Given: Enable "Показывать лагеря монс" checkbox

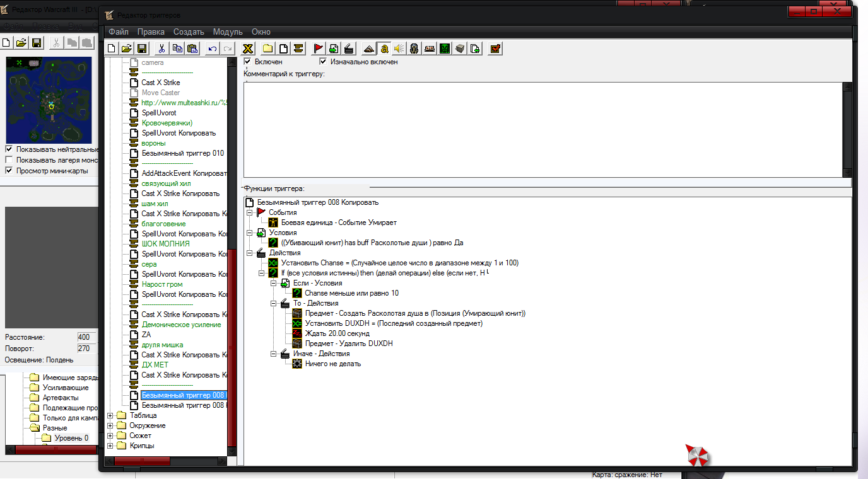Looking at the screenshot, I should tap(9, 160).
